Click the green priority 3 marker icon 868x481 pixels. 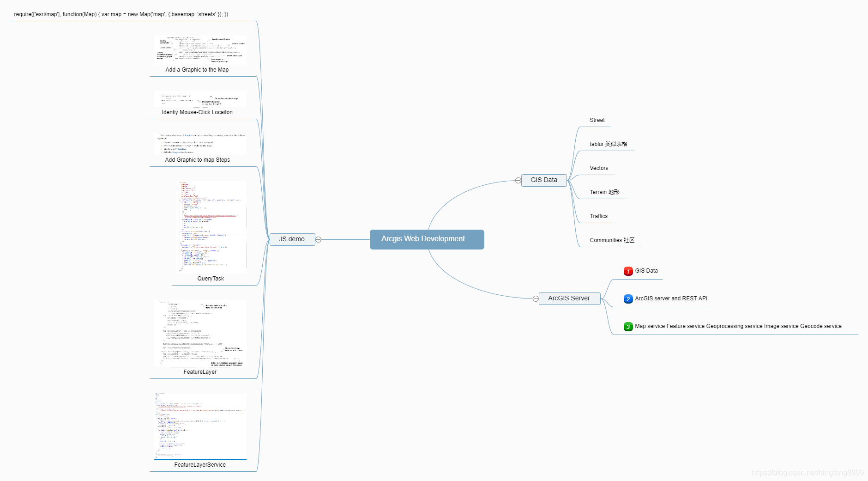point(628,327)
